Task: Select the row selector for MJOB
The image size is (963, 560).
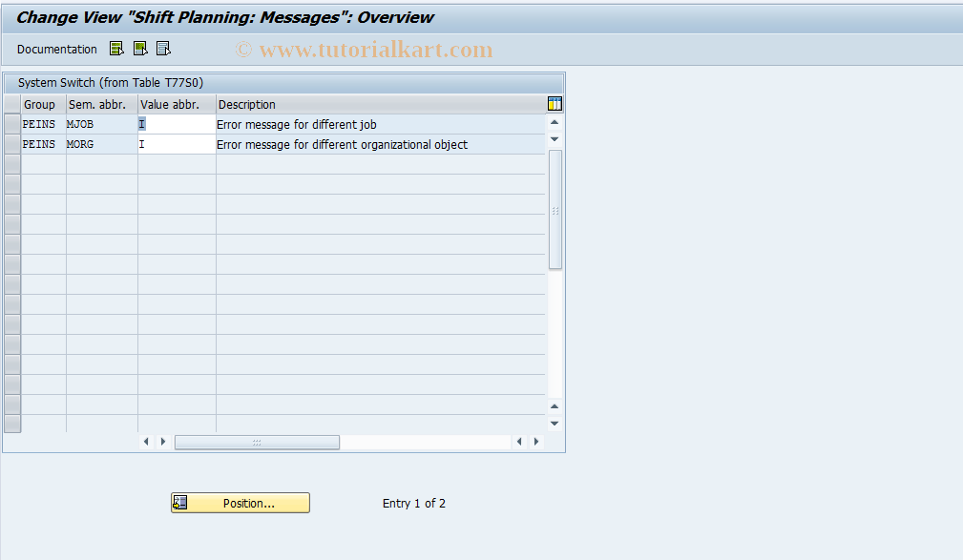Action: pyautogui.click(x=12, y=124)
